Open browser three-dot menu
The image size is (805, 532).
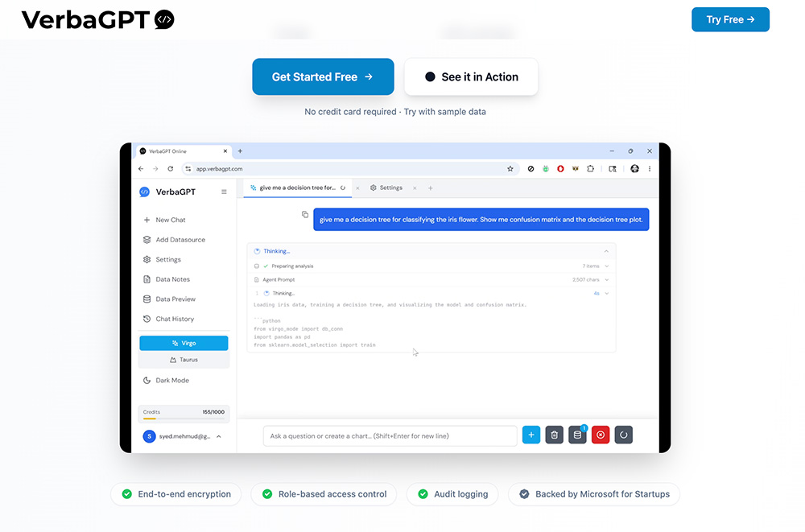(x=650, y=169)
